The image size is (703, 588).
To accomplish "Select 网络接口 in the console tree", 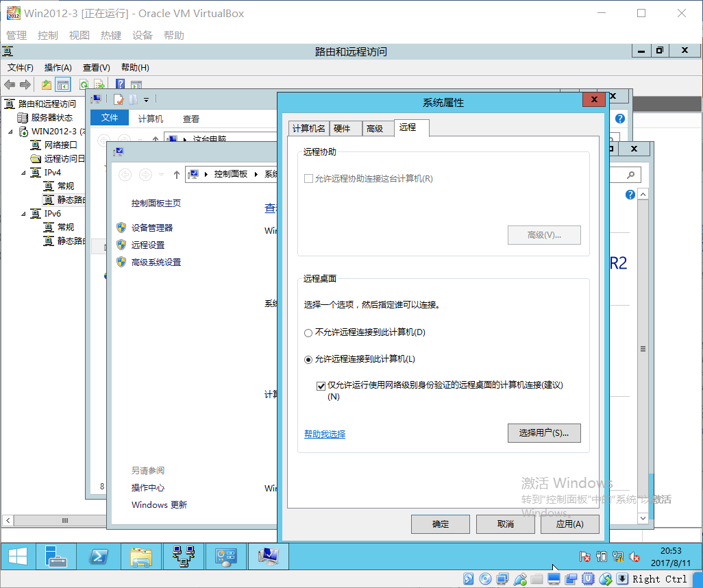I will coord(60,145).
